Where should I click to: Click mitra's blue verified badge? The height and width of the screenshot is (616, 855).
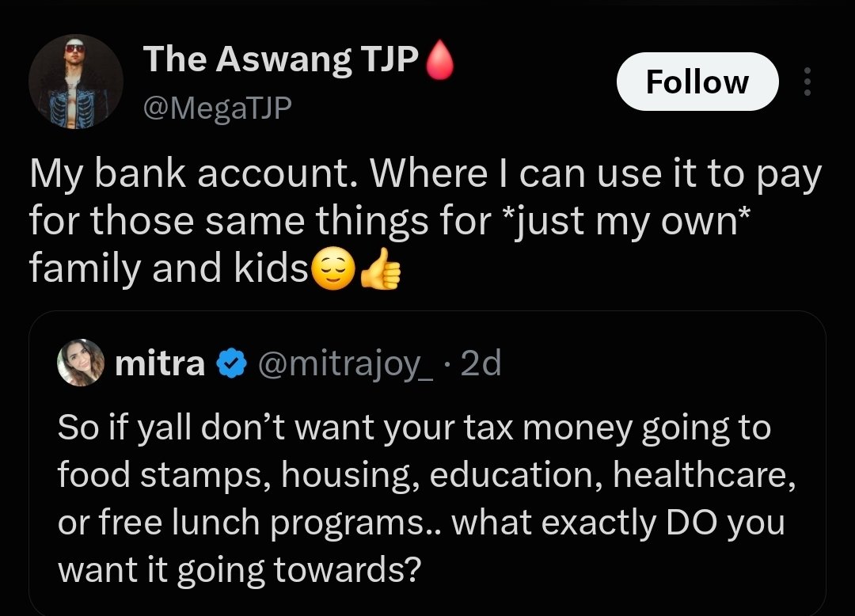click(232, 364)
